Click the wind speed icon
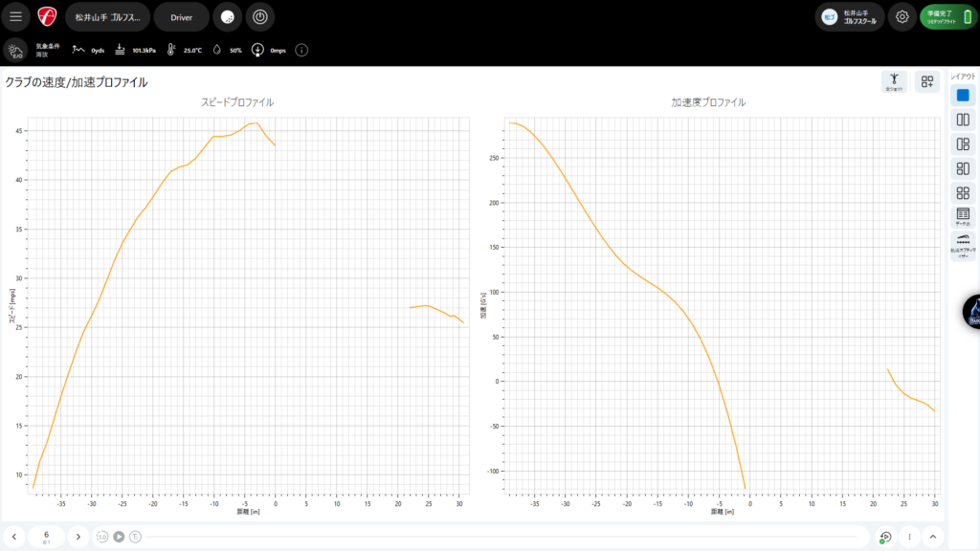Image resolution: width=980 pixels, height=551 pixels. 257,50
